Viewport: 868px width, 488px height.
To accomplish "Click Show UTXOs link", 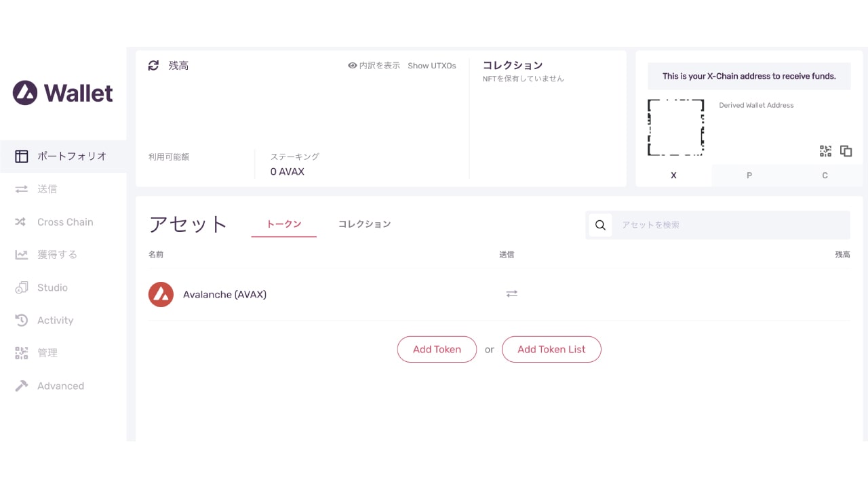I will coord(432,66).
